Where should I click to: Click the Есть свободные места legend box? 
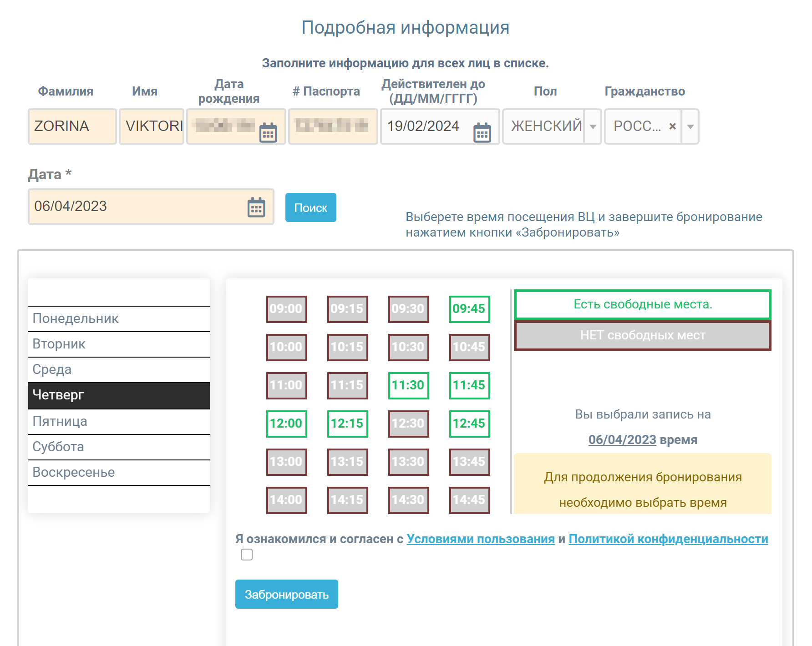pyautogui.click(x=643, y=304)
